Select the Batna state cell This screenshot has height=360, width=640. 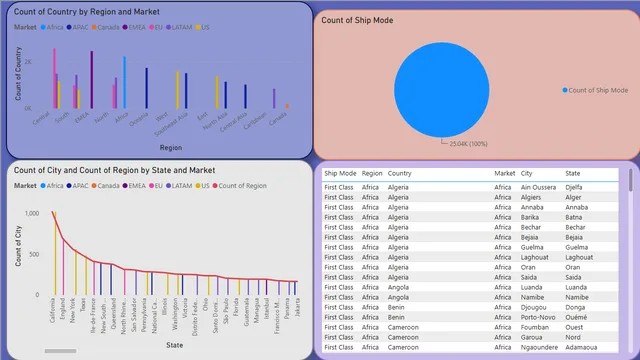point(573,217)
